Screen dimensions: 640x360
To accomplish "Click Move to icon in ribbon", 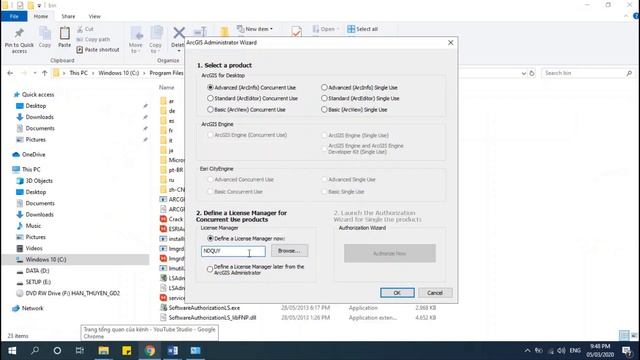I will pos(136,40).
